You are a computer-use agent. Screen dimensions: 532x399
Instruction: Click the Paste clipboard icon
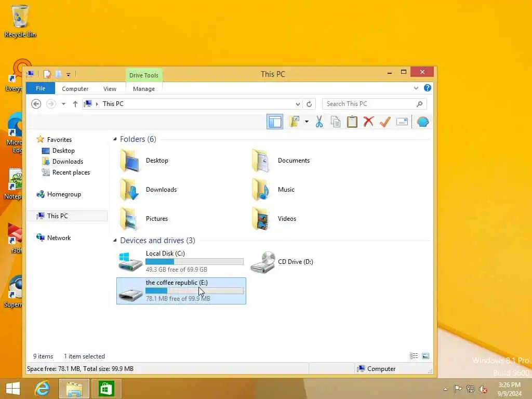pyautogui.click(x=352, y=122)
